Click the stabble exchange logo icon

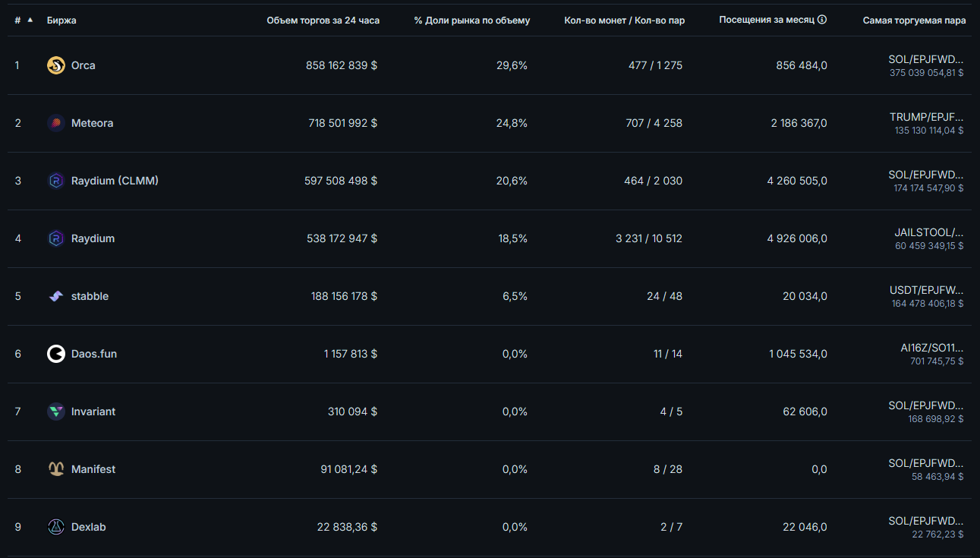(56, 296)
